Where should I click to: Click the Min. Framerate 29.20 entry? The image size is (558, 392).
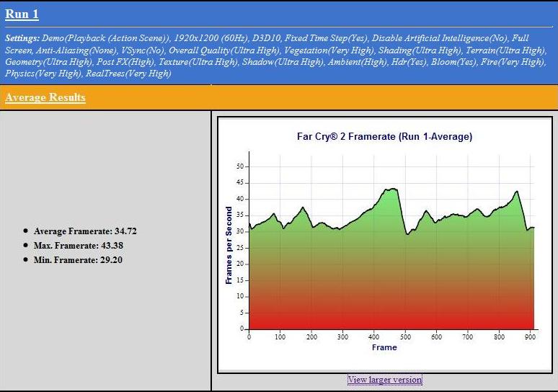(78, 260)
